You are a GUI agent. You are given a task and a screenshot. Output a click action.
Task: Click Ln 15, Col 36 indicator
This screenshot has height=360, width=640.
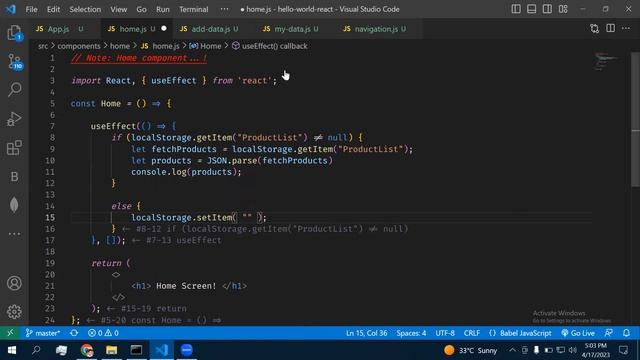pos(367,333)
